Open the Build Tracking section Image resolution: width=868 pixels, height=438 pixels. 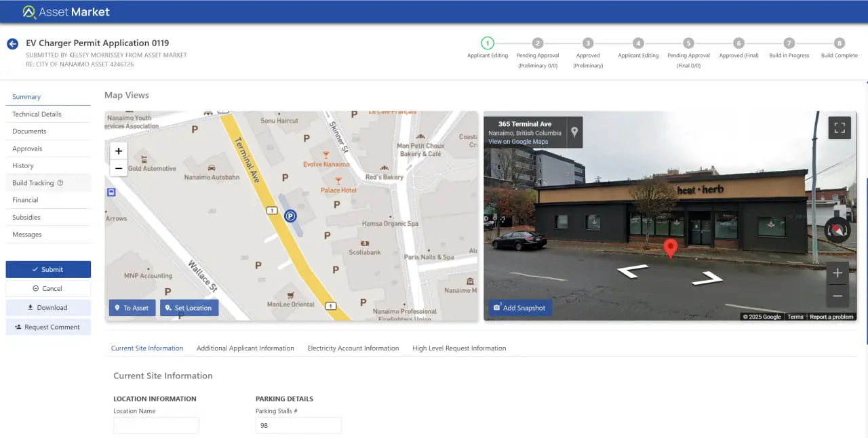(48, 183)
